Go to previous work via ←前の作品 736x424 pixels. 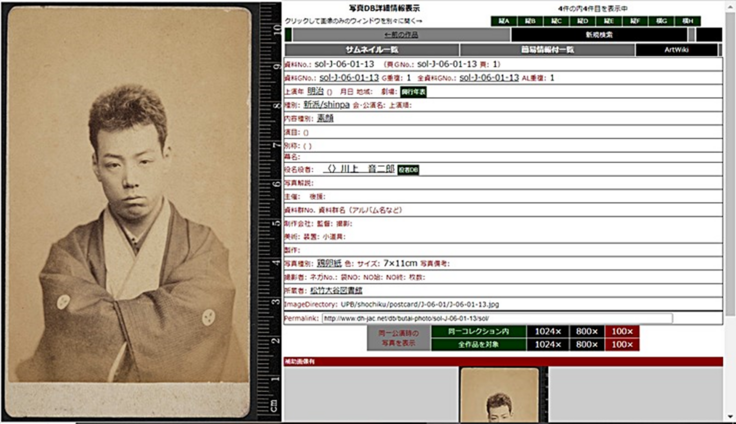coord(371,34)
